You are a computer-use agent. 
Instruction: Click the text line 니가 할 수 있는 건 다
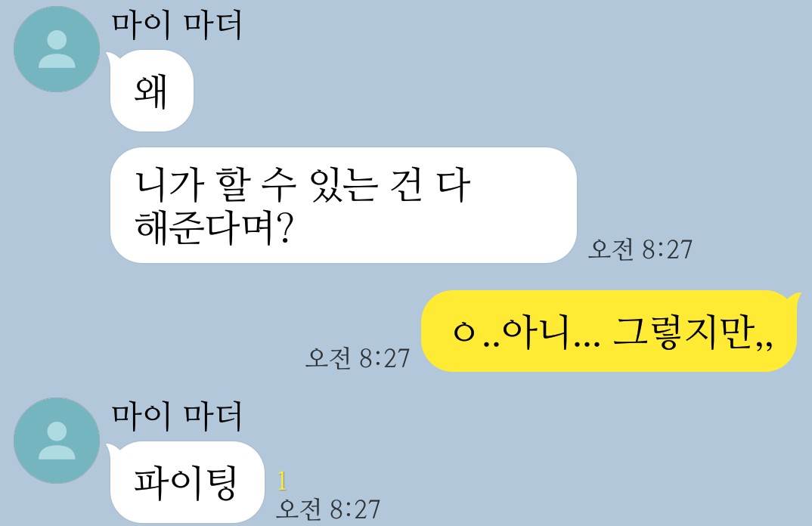[303, 185]
